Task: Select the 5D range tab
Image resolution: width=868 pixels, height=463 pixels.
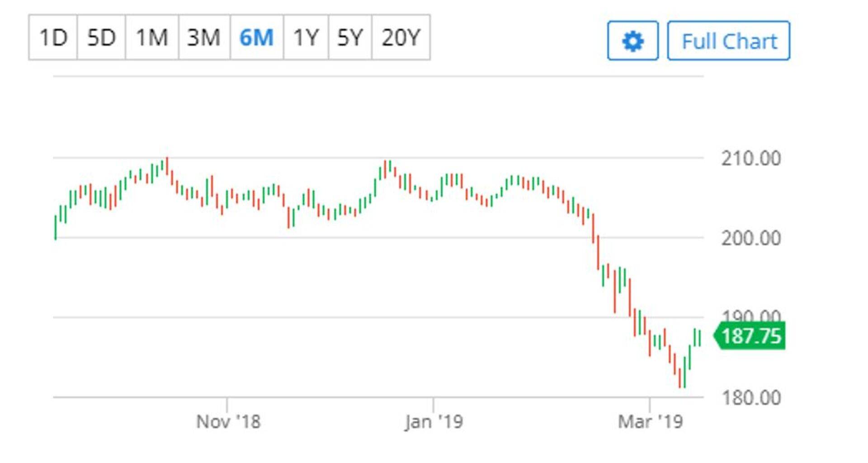Action: (x=101, y=37)
